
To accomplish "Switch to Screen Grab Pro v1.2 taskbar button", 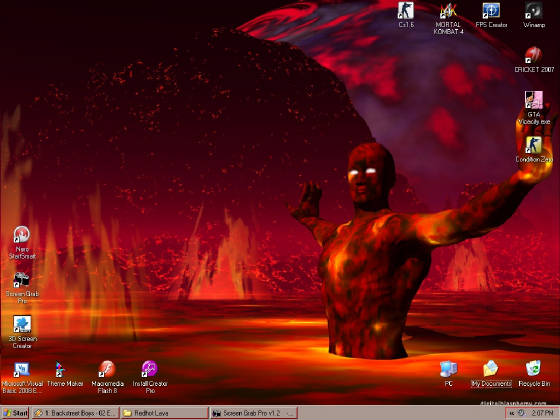I will tap(254, 413).
